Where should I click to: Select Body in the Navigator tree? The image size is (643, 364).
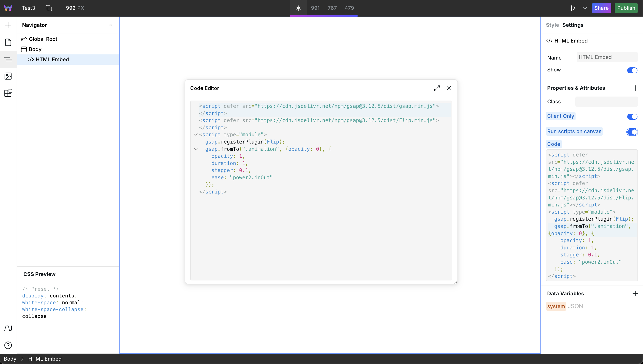point(35,49)
